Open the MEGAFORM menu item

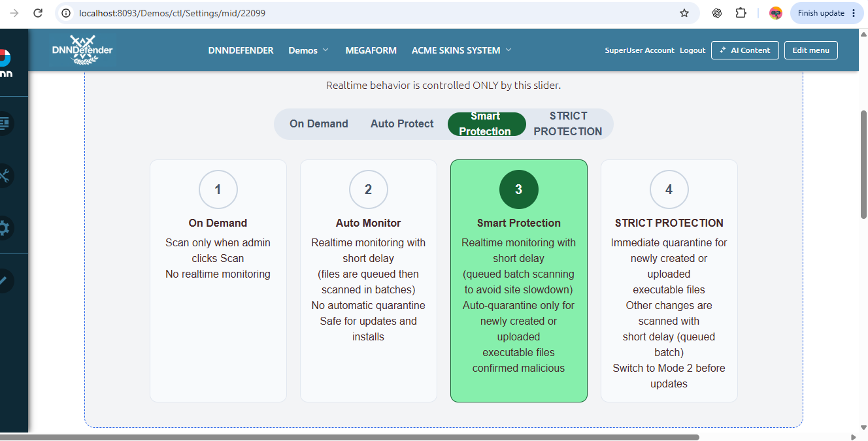[x=371, y=50]
